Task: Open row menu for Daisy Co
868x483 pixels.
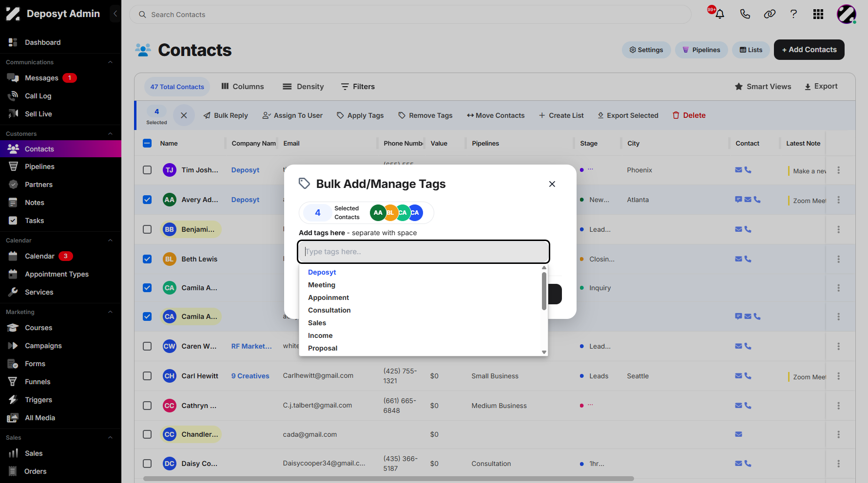Action: (838, 464)
